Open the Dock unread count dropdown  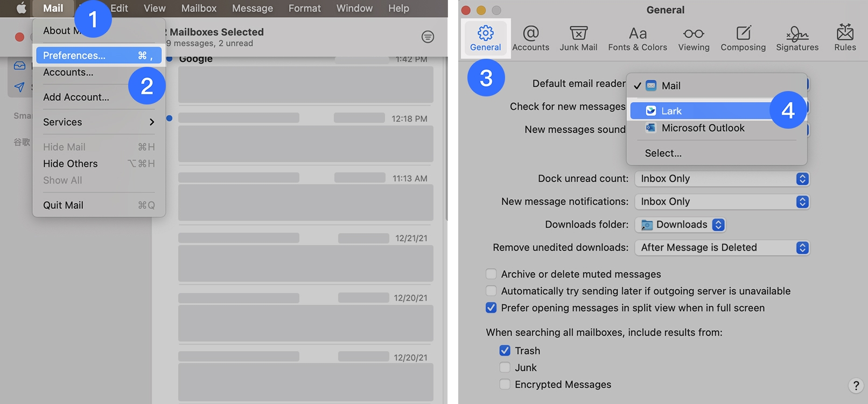722,178
